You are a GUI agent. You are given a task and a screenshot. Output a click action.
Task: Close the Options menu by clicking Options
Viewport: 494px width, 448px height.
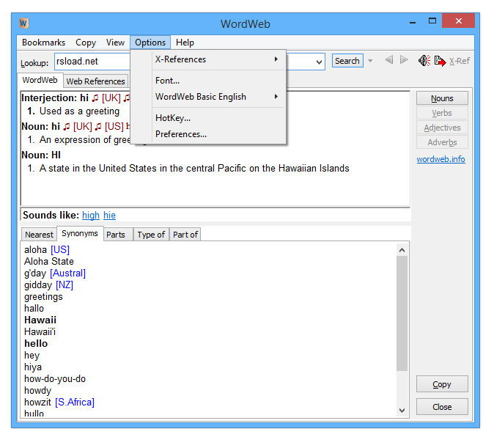pos(150,43)
